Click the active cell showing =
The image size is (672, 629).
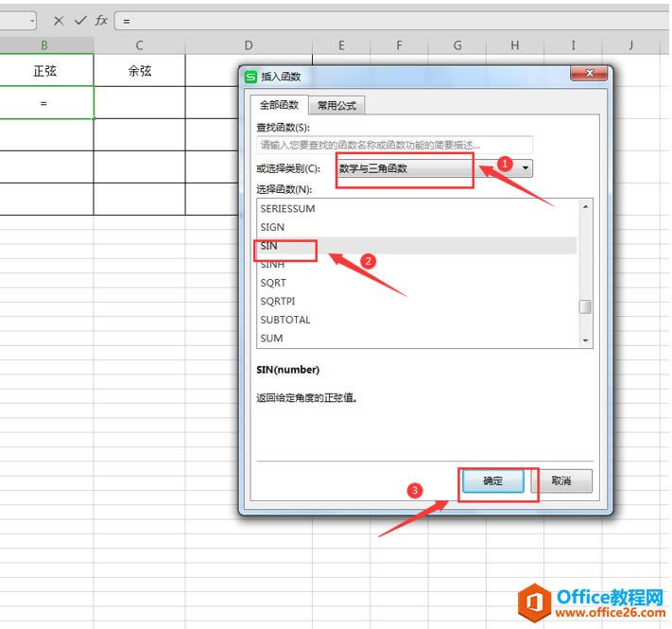tap(45, 103)
